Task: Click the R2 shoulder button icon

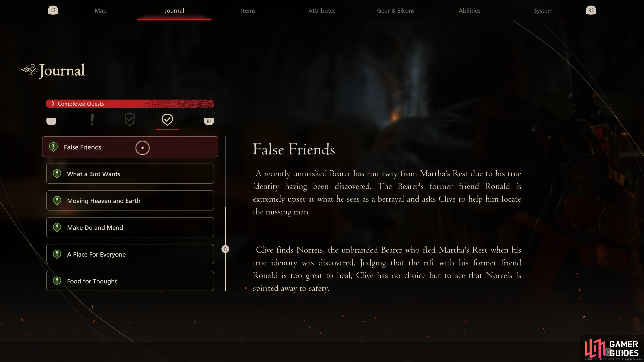Action: (591, 11)
